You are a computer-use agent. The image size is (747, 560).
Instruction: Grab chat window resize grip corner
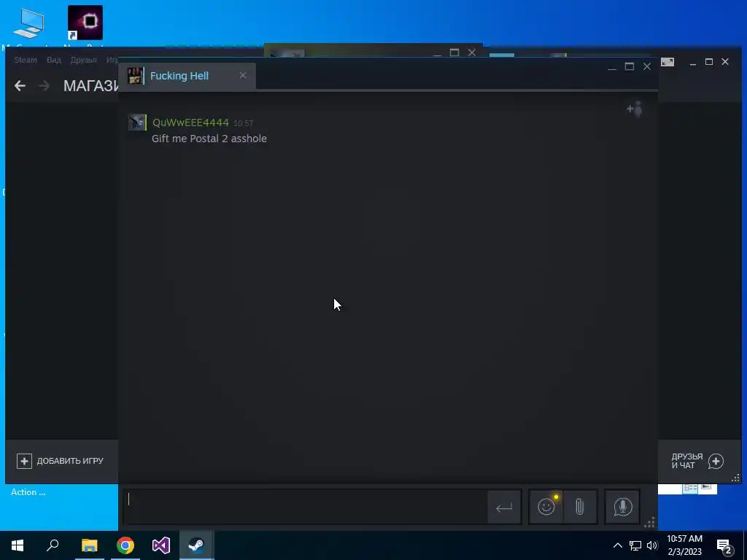[649, 522]
